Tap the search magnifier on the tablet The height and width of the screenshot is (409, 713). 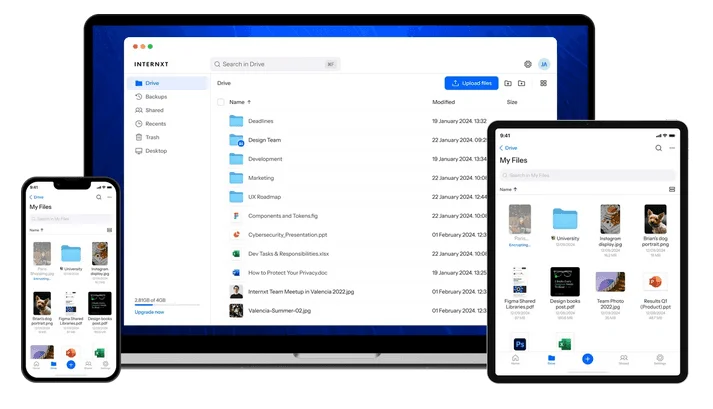coord(658,148)
